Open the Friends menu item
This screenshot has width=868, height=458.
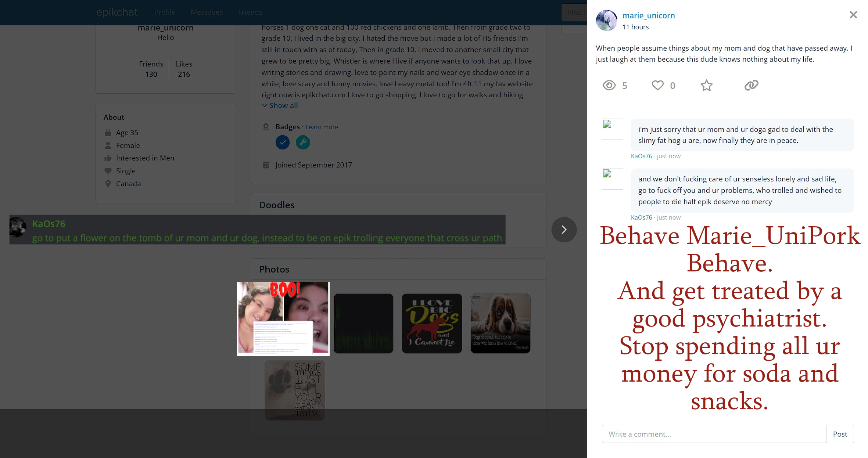pyautogui.click(x=250, y=12)
